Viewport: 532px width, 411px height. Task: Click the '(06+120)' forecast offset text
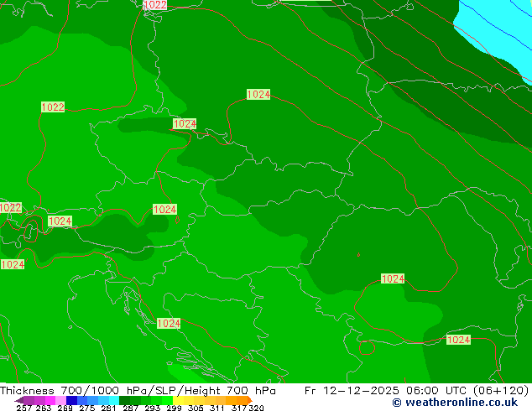501,391
